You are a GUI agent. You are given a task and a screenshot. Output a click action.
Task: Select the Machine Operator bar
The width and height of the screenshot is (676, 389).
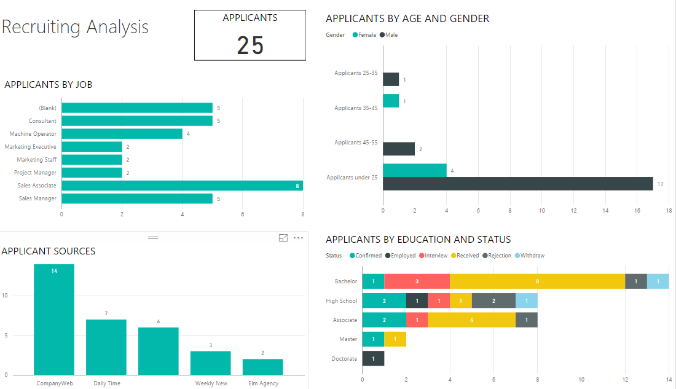(x=122, y=134)
